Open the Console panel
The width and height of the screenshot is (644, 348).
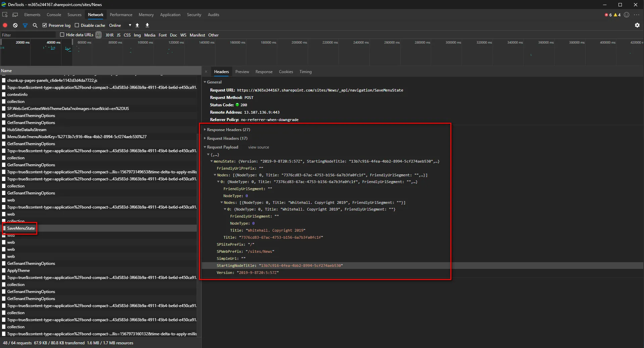[x=54, y=15]
